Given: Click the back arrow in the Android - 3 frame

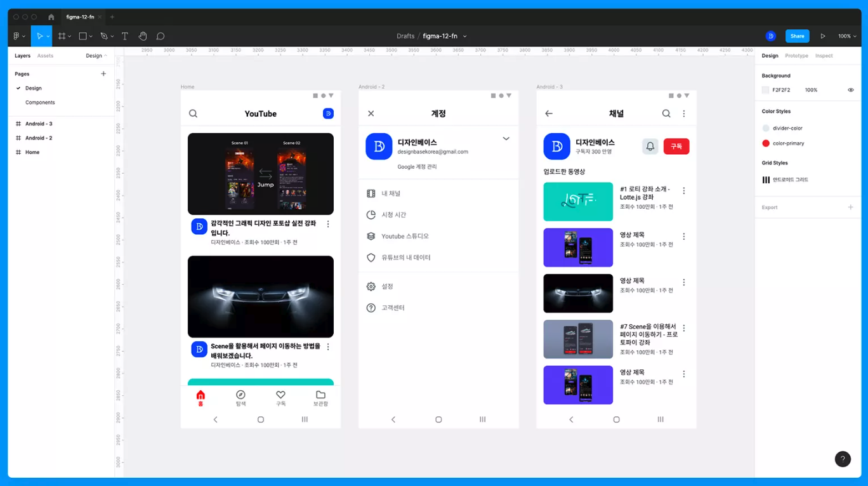Looking at the screenshot, I should click(549, 114).
